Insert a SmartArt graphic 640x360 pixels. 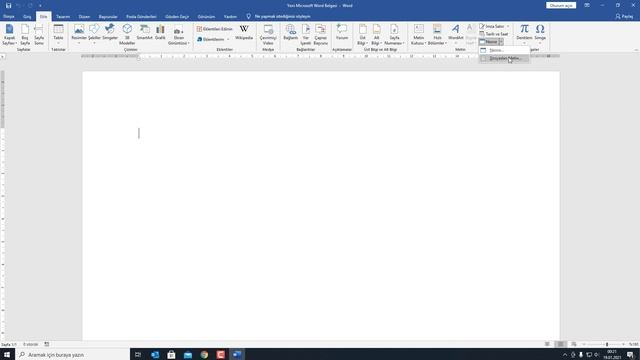pos(144,33)
